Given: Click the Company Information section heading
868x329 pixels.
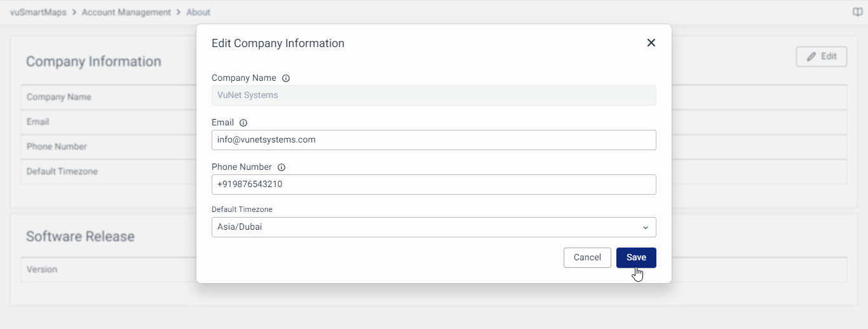Looking at the screenshot, I should click(93, 62).
